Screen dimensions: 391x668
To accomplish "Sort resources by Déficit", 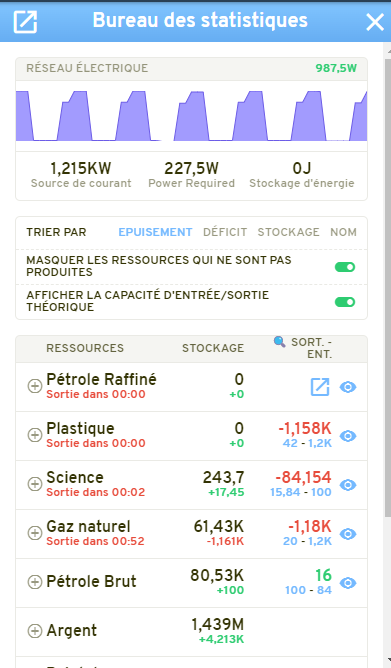I will 225,232.
